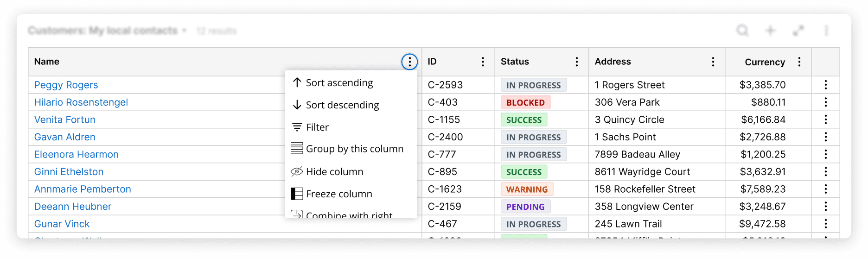
Task: Open Gavan Aldren contact link
Action: coord(64,137)
